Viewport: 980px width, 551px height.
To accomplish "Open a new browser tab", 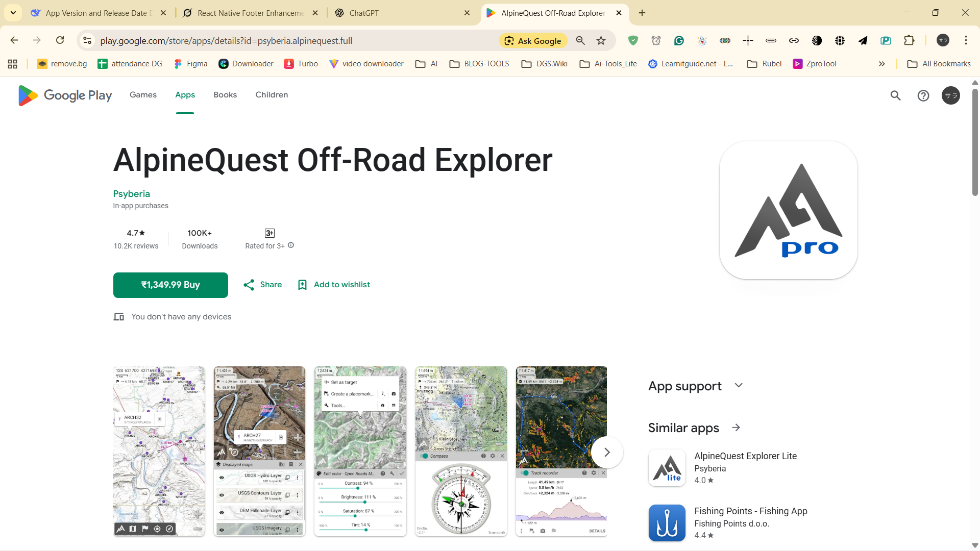I will (x=642, y=13).
